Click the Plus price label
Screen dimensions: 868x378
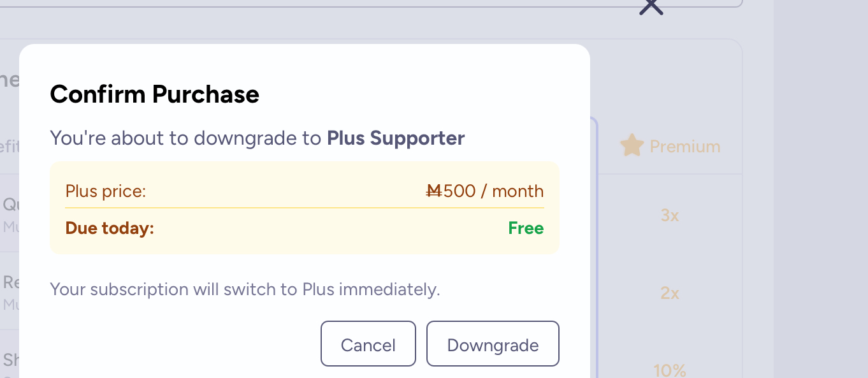click(x=106, y=191)
